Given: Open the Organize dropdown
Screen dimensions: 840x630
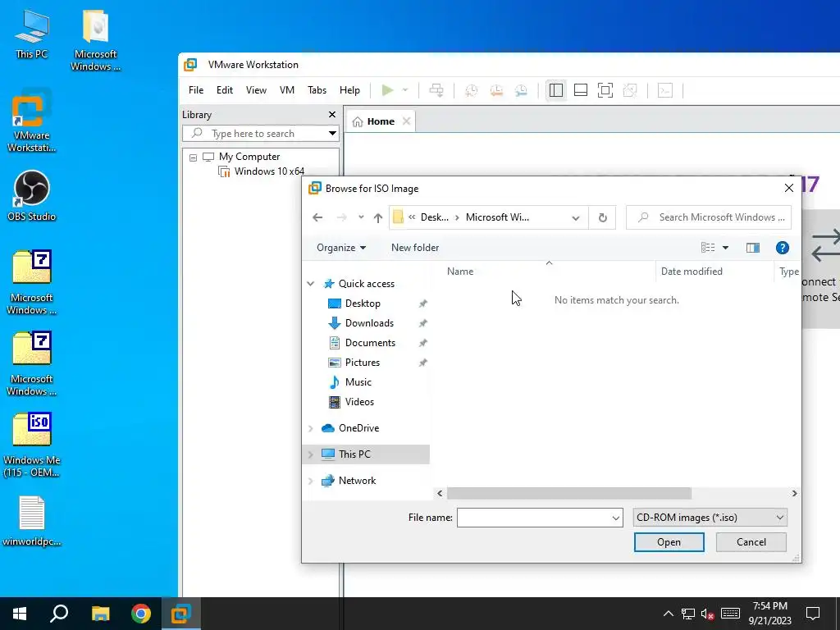Looking at the screenshot, I should 341,248.
